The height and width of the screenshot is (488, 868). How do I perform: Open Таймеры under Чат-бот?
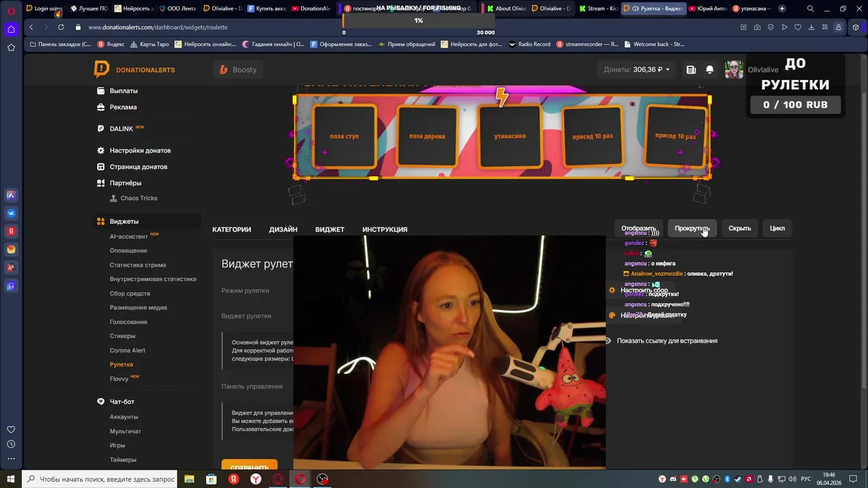[123, 460]
